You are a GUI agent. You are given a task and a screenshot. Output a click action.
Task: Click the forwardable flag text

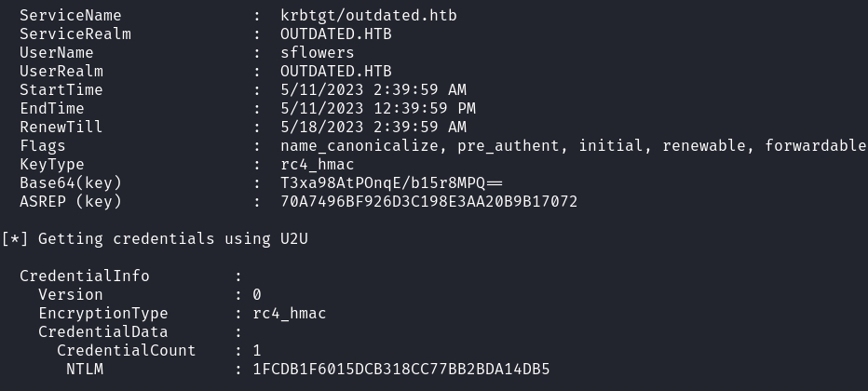(815, 146)
